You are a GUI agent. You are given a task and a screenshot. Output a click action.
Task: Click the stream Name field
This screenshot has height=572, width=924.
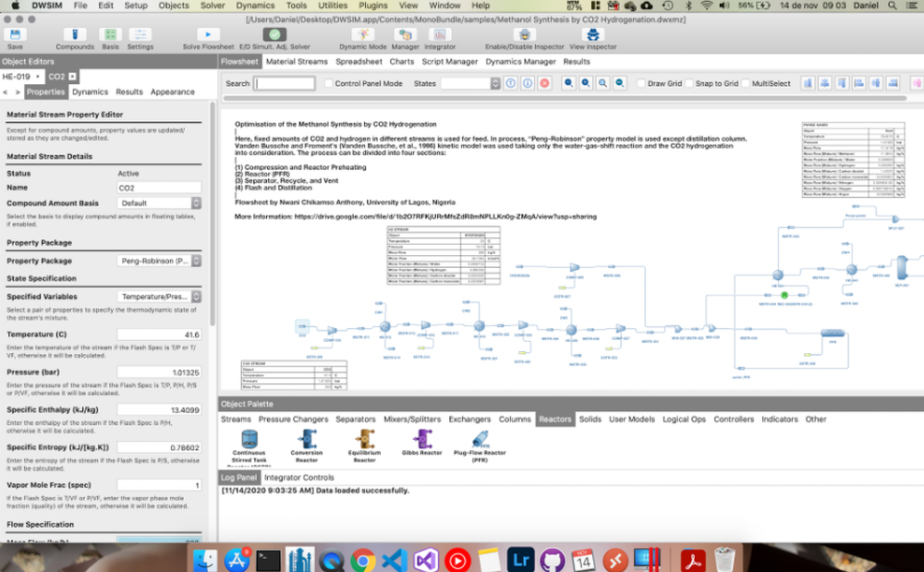(x=159, y=188)
